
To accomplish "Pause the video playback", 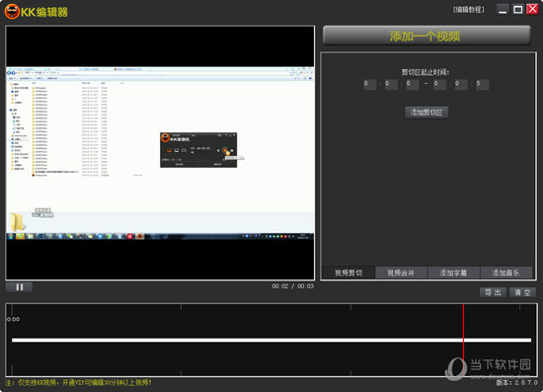I will coord(20,287).
